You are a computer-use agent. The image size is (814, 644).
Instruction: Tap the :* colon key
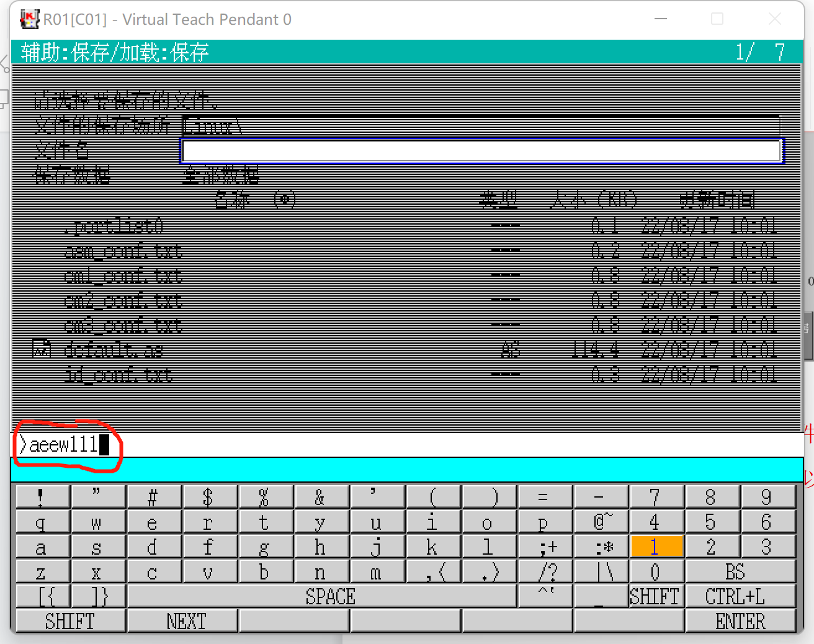coord(601,547)
